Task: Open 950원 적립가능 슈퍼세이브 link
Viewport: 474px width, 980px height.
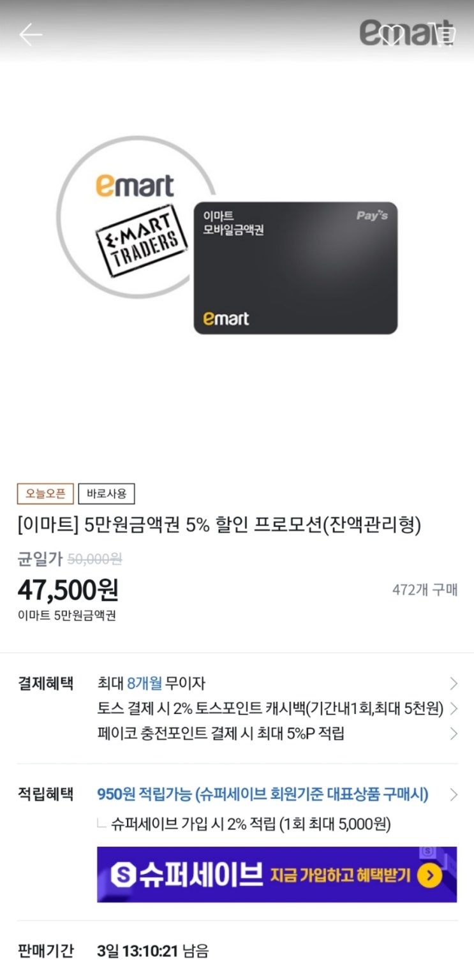Action: 263,794
